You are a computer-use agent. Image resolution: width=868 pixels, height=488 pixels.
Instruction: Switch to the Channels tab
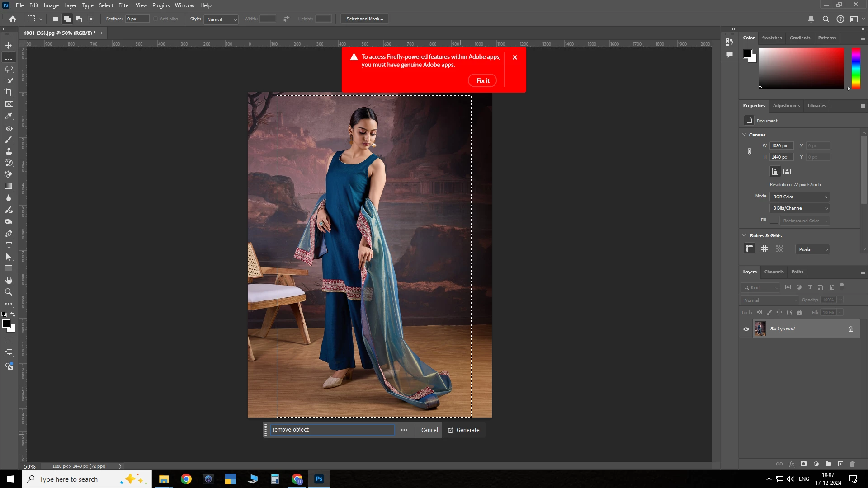[774, 272]
